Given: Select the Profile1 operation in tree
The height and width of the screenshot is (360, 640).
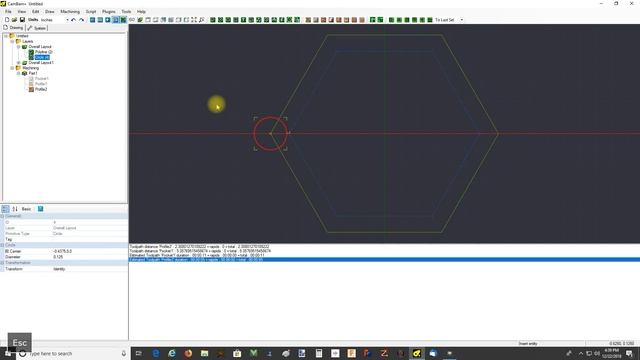Looking at the screenshot, I should pyautogui.click(x=41, y=84).
